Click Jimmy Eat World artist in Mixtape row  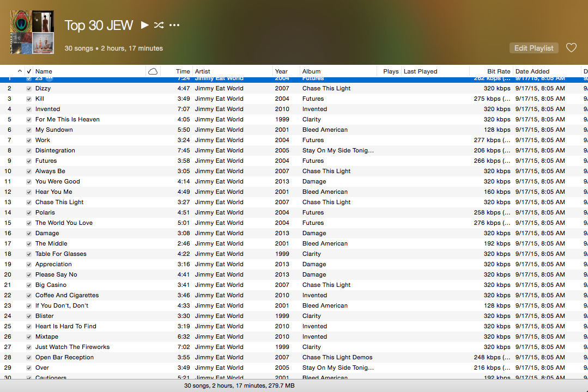pyautogui.click(x=219, y=336)
